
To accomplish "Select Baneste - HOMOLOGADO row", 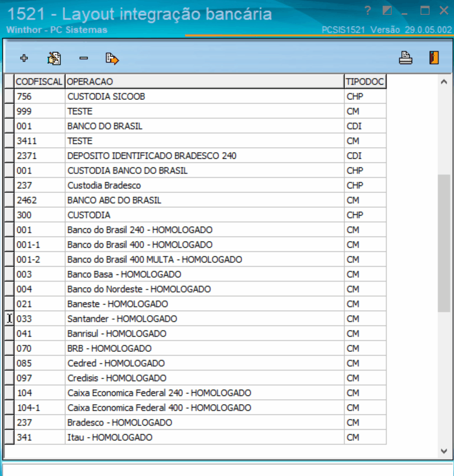I will click(205, 304).
